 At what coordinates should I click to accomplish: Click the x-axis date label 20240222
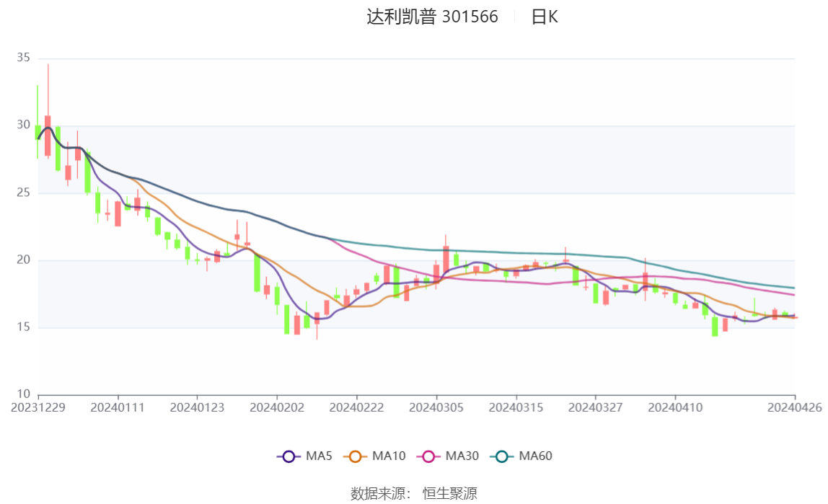coord(356,408)
